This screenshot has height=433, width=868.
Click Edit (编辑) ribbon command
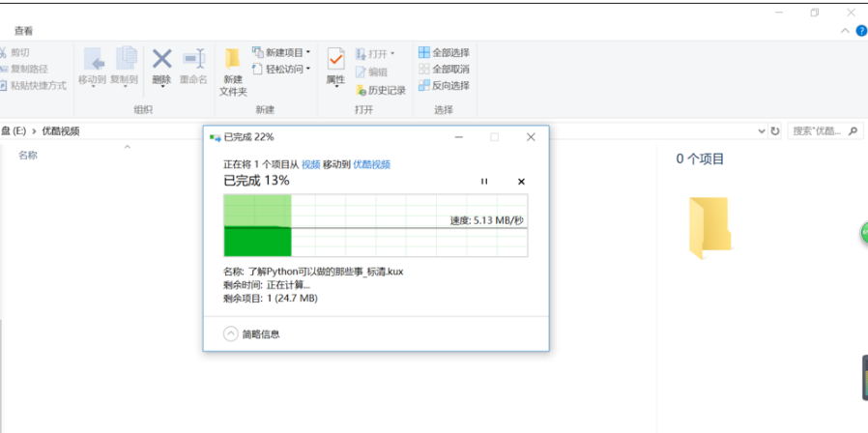pyautogui.click(x=371, y=72)
